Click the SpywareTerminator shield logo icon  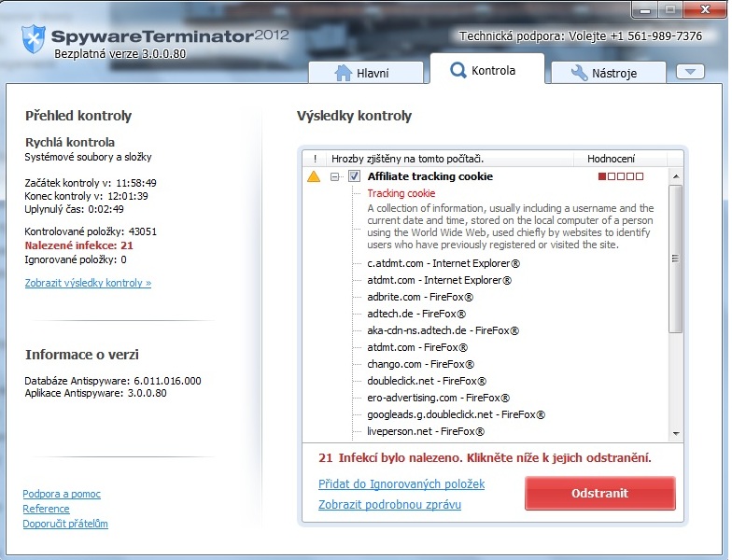click(34, 38)
